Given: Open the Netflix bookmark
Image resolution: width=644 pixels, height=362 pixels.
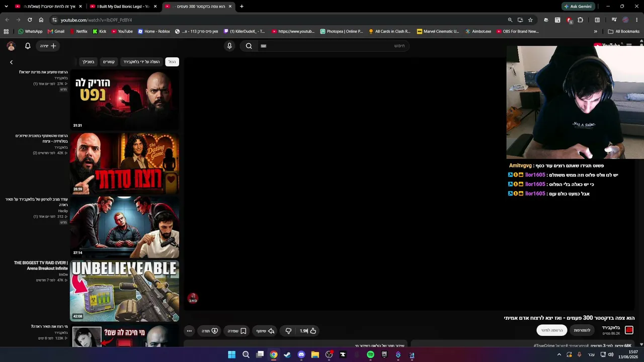Looking at the screenshot, I should click(x=77, y=31).
